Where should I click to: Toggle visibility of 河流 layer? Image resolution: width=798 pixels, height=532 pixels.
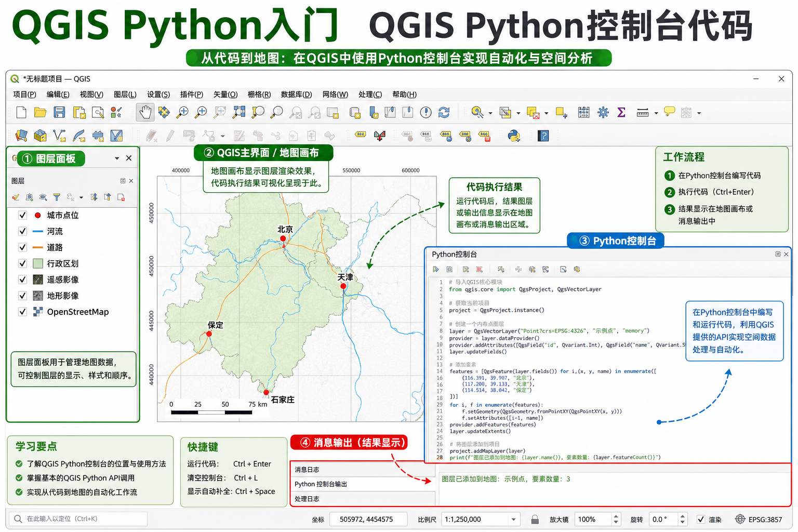click(x=22, y=231)
